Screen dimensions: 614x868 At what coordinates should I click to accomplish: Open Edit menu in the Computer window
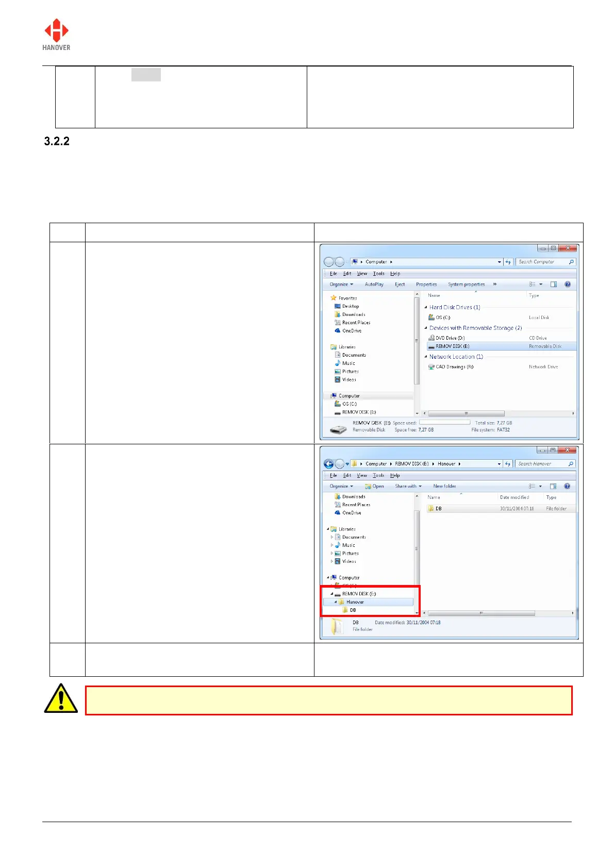click(x=347, y=274)
